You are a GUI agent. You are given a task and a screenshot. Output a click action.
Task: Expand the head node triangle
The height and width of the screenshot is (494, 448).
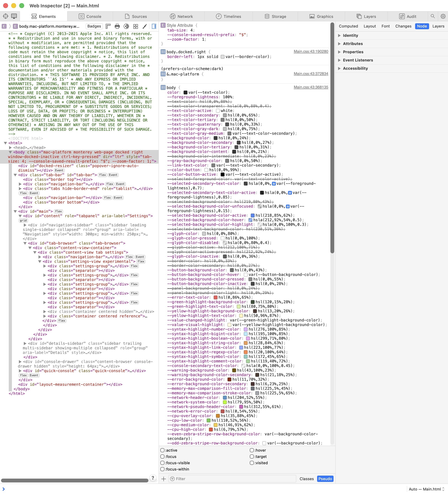coord(10,147)
